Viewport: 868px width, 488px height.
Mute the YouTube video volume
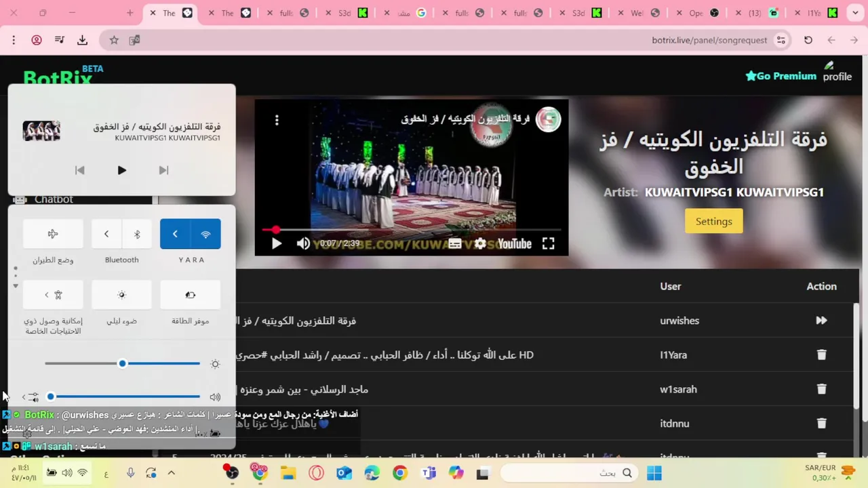[x=303, y=243]
